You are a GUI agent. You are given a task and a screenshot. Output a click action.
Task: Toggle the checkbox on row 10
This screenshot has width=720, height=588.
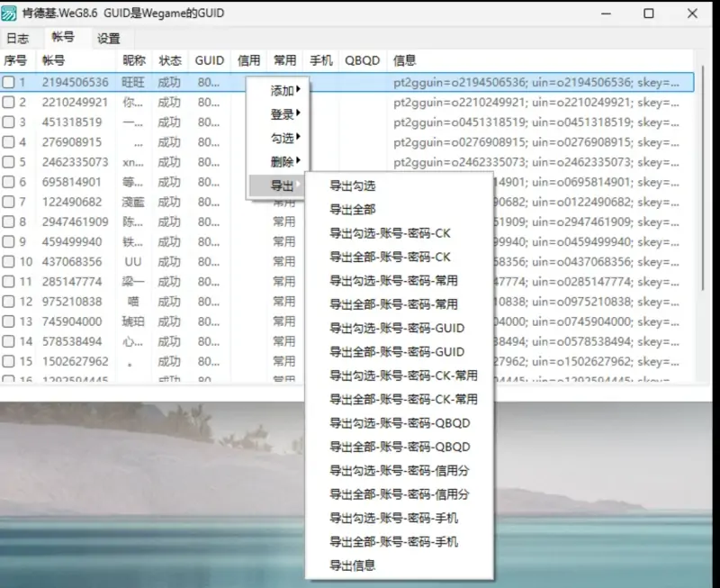click(x=9, y=262)
